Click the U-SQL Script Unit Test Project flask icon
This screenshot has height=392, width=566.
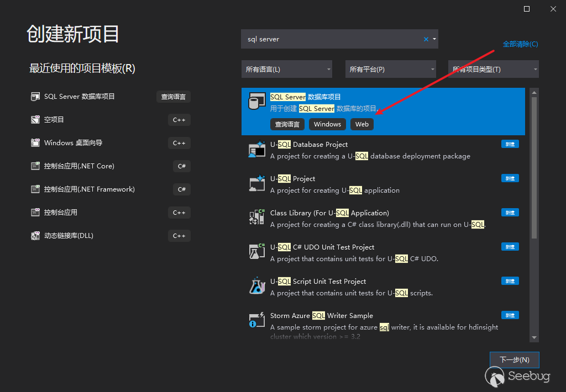[256, 285]
